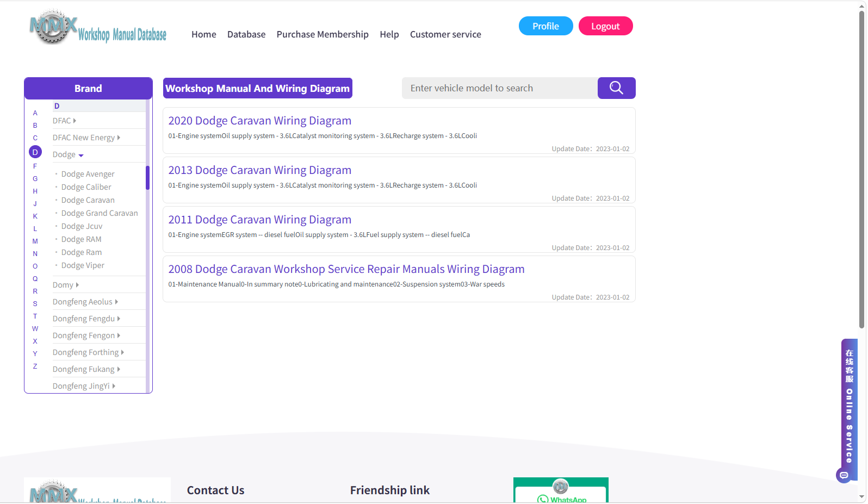Click the MMX Workshop Manual Database logo
The image size is (868, 504).
tap(98, 27)
